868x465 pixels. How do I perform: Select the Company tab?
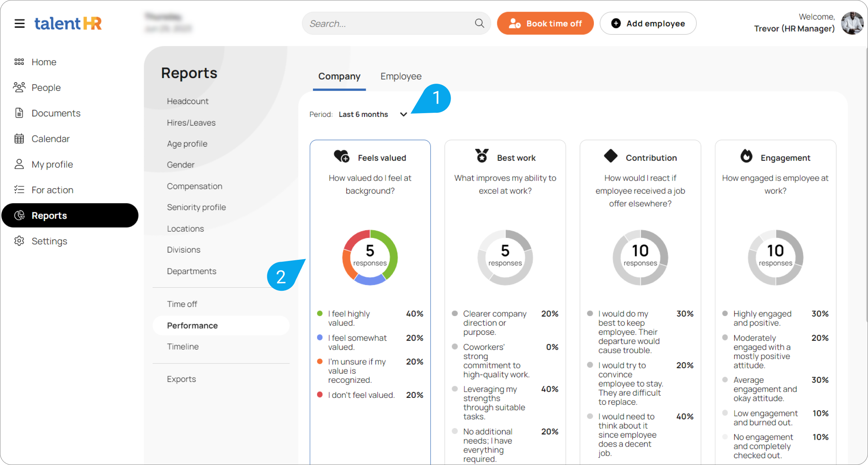tap(339, 76)
